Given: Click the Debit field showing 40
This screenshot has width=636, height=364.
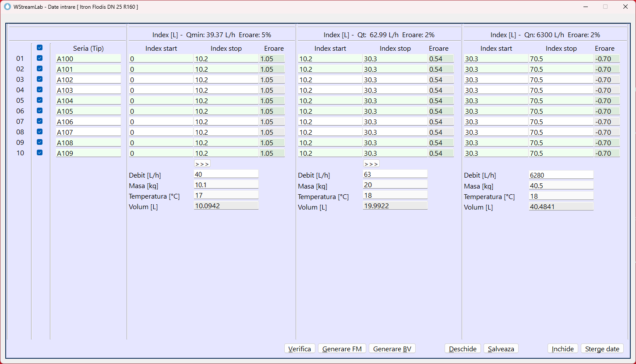Looking at the screenshot, I should (x=226, y=174).
